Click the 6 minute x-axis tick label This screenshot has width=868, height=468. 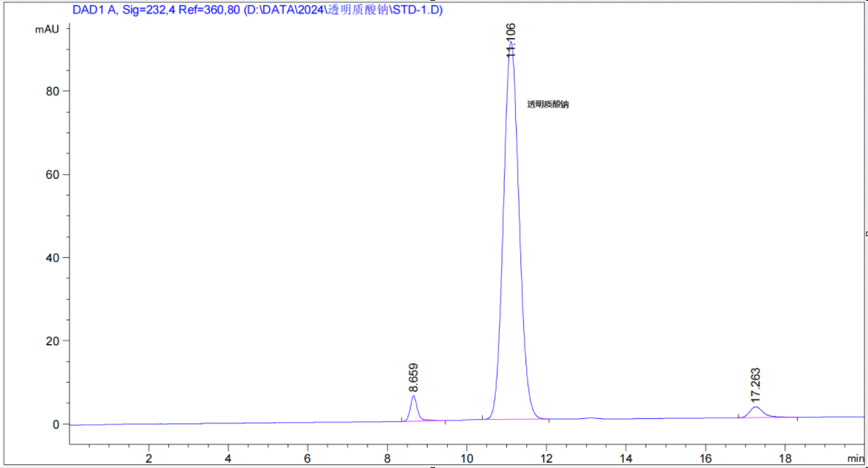(x=308, y=458)
